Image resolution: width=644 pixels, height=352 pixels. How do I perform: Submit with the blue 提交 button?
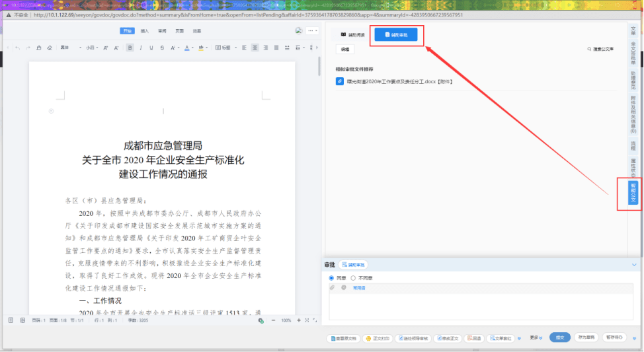[x=560, y=337]
